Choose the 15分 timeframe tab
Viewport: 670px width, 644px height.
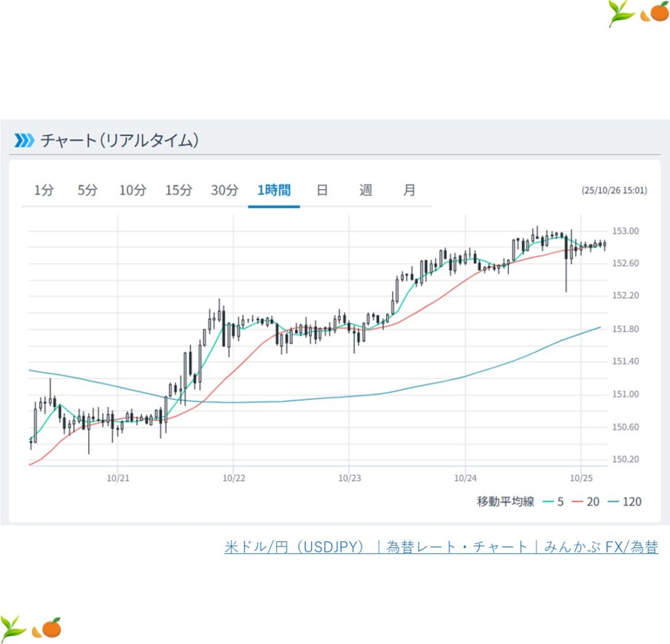[179, 190]
